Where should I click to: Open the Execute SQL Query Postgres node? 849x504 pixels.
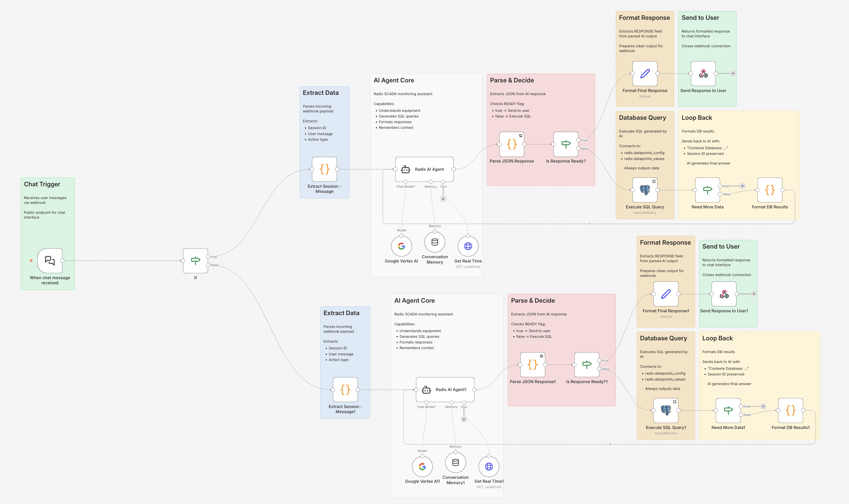(x=644, y=190)
